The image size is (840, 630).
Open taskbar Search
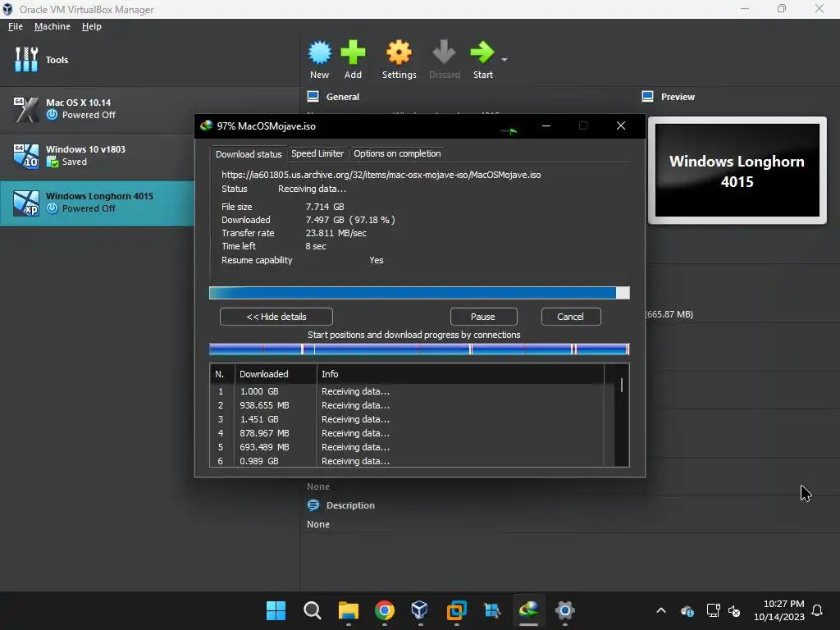point(312,610)
